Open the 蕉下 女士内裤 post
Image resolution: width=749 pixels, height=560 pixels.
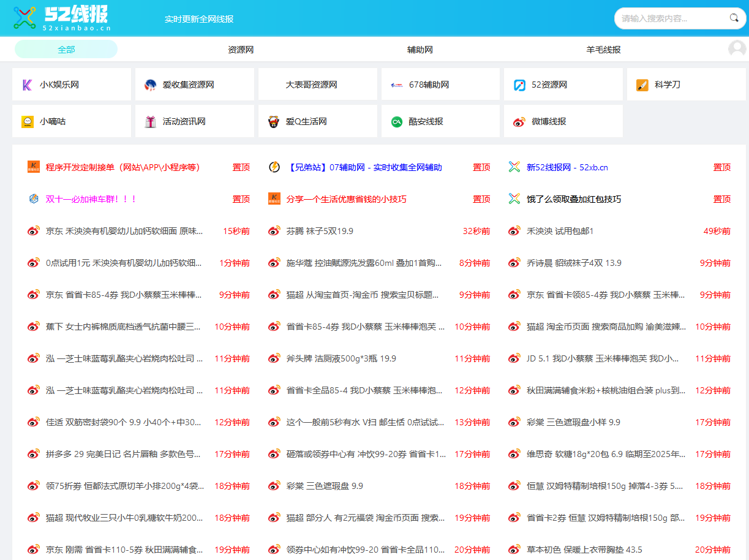124,327
